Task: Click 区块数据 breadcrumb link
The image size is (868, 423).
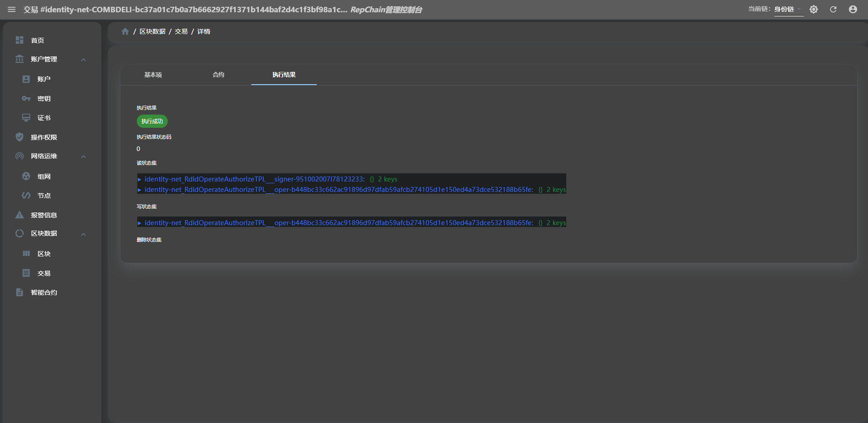Action: coord(152,31)
